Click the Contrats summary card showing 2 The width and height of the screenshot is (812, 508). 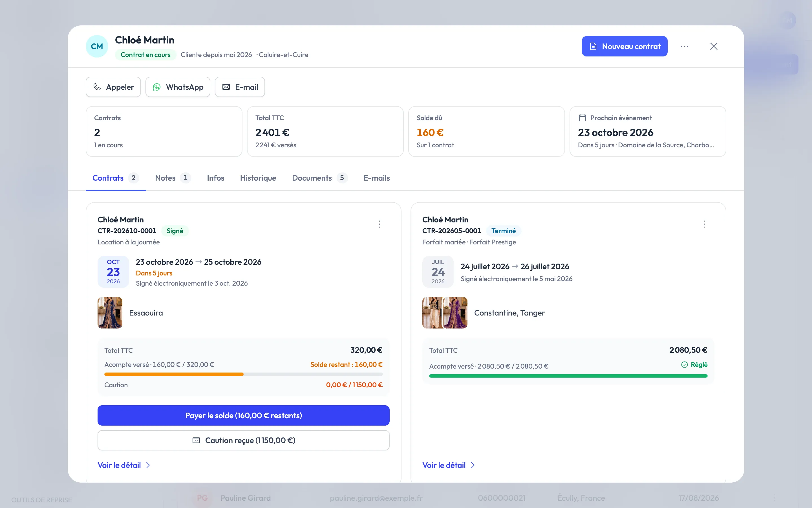(164, 132)
